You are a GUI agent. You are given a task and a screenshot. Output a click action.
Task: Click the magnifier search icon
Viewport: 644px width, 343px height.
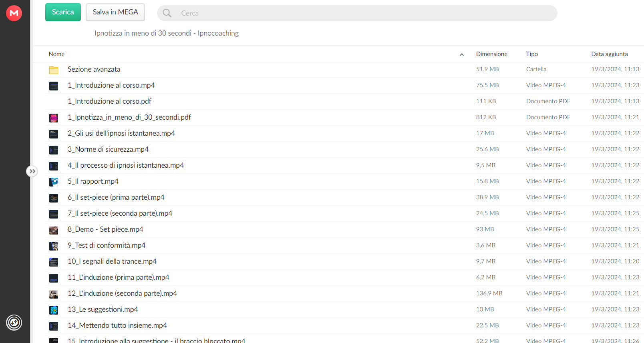(167, 13)
